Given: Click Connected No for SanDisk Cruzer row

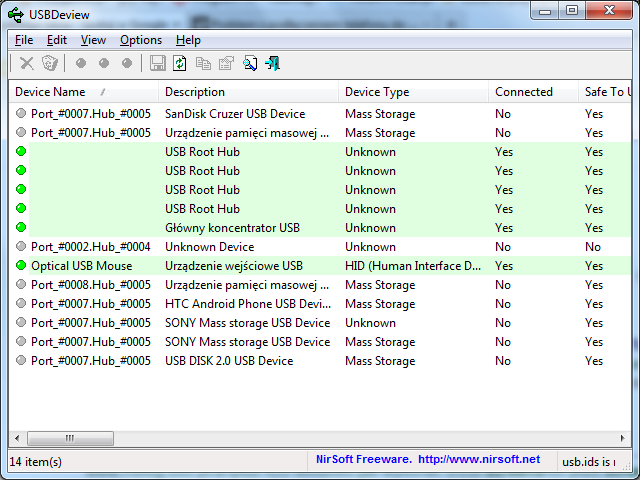Looking at the screenshot, I should click(503, 113).
